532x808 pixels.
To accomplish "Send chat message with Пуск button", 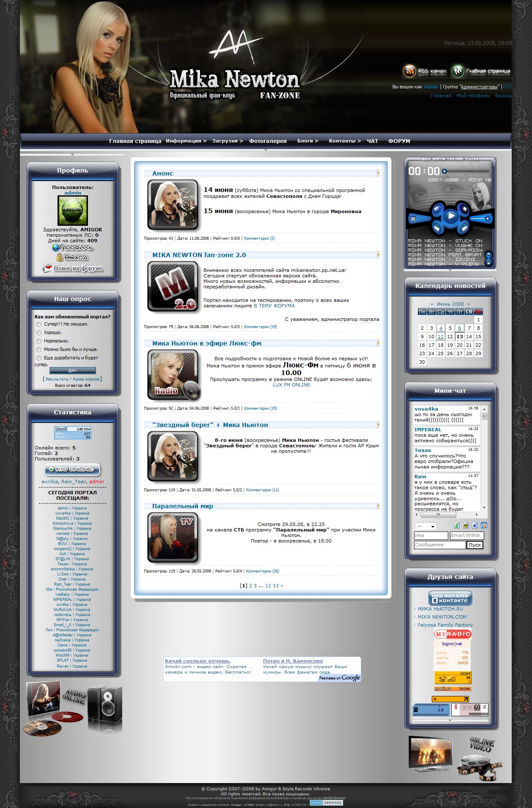I will [475, 545].
